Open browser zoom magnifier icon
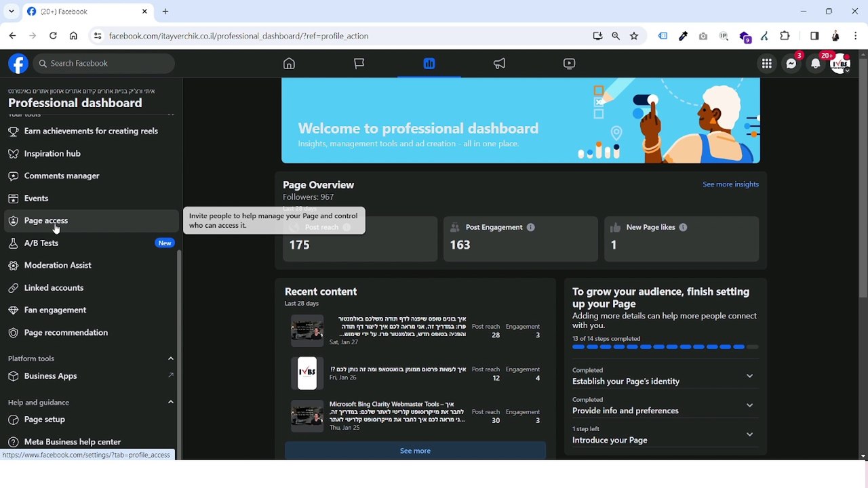Screen dimensions: 868x488 (616, 36)
